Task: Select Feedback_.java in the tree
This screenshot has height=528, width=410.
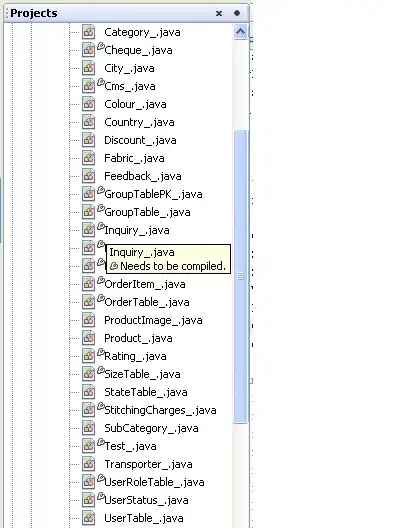Action: click(143, 176)
